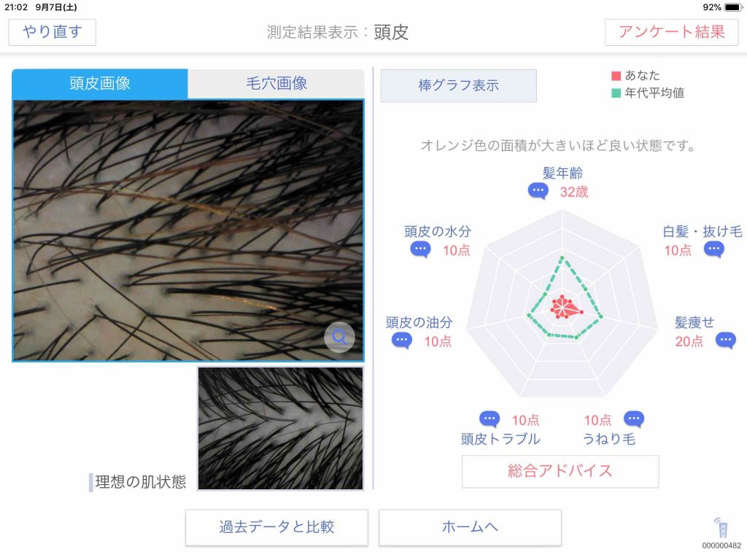Open the うねり毛 comment bubble

click(x=634, y=419)
